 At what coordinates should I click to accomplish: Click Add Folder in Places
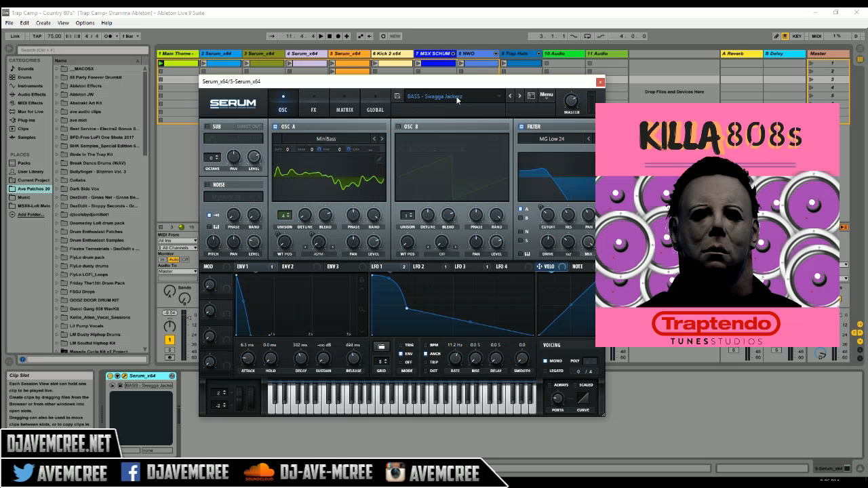pos(31,214)
